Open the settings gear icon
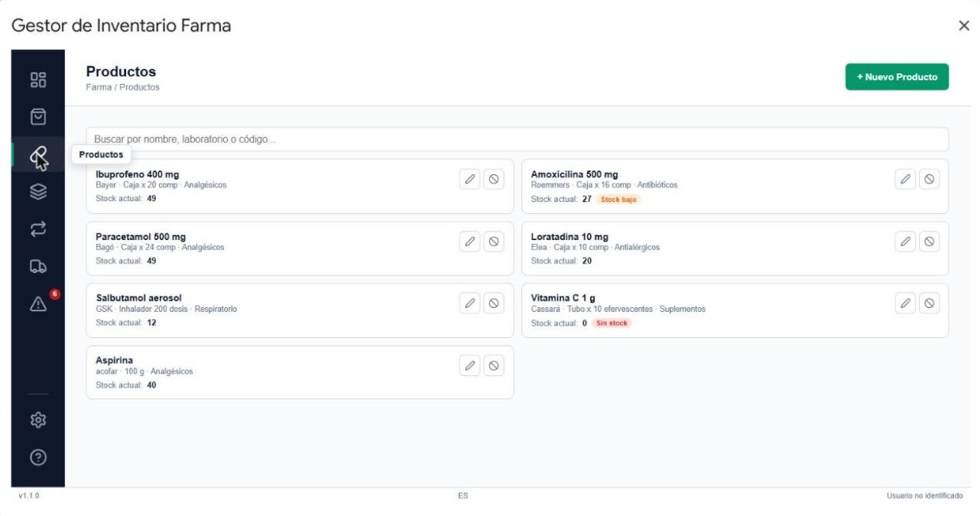This screenshot has height=516, width=980. point(38,420)
